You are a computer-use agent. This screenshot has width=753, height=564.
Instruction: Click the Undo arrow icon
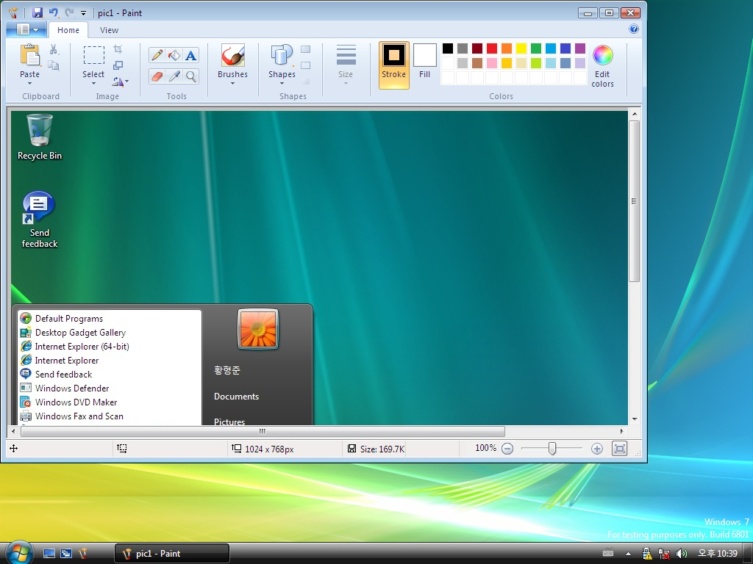pos(54,13)
